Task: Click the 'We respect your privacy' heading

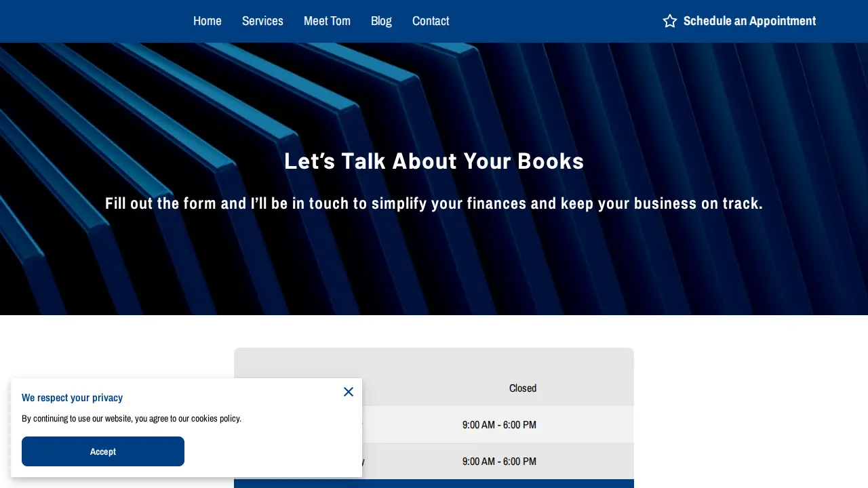Action: pos(72,398)
